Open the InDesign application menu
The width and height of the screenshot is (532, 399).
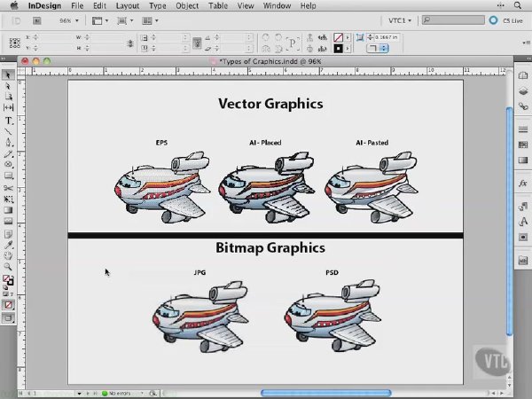pos(44,5)
